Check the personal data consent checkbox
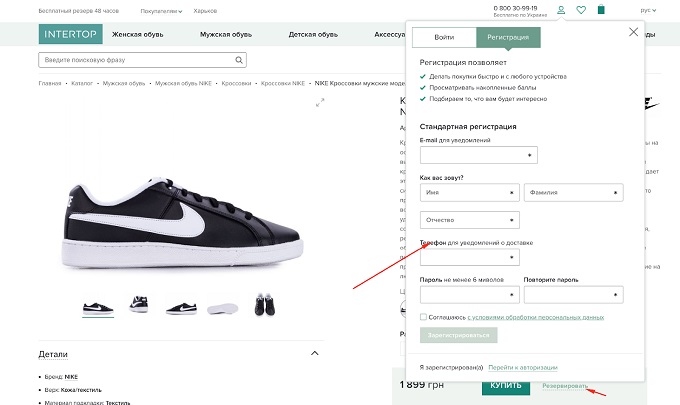Viewport: 680px width, 405px height. click(424, 317)
